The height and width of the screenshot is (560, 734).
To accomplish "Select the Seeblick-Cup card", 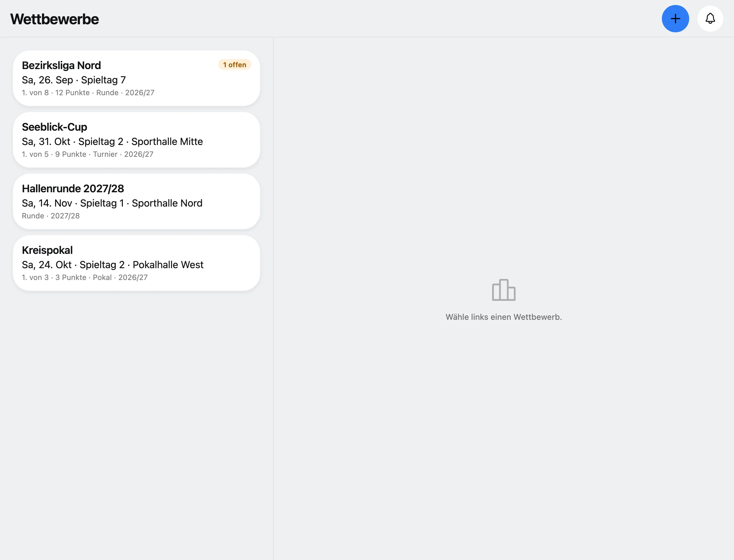I will pyautogui.click(x=136, y=140).
